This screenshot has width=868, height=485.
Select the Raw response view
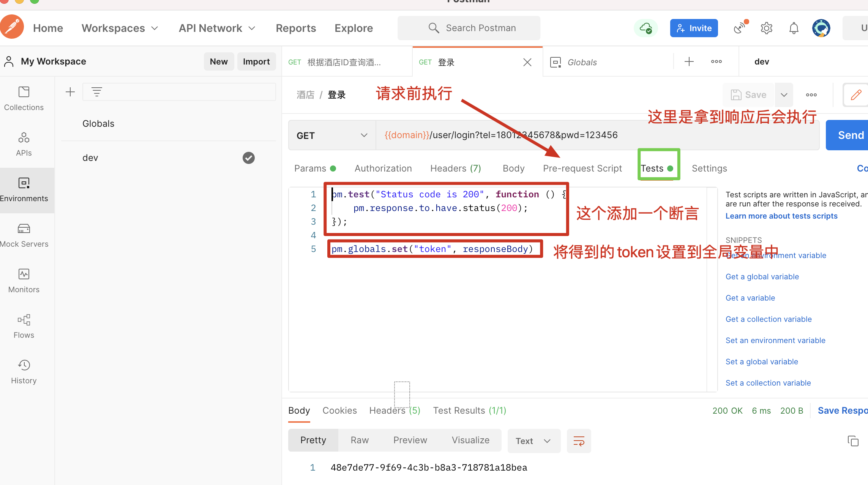[360, 440]
